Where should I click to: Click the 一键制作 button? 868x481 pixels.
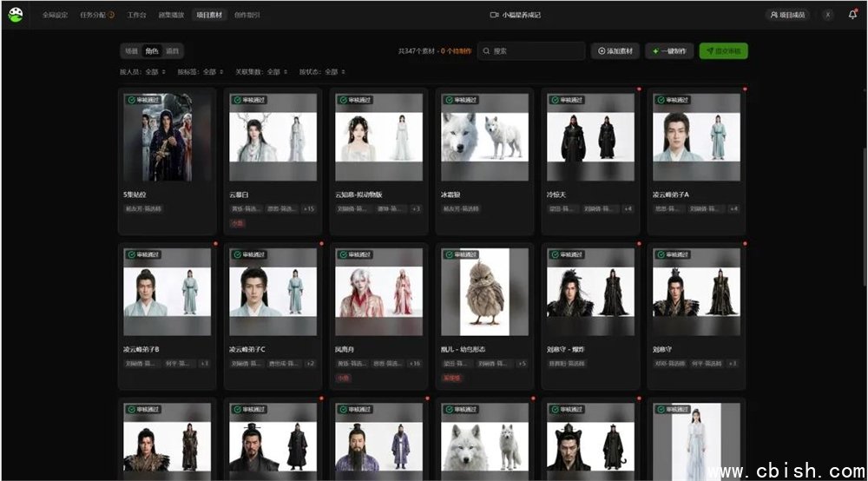pyautogui.click(x=669, y=51)
